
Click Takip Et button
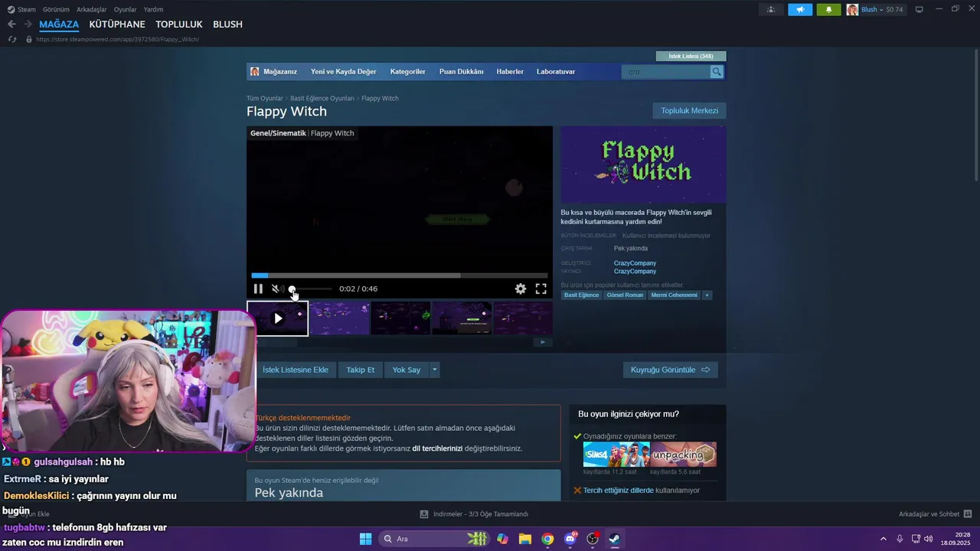click(x=361, y=370)
